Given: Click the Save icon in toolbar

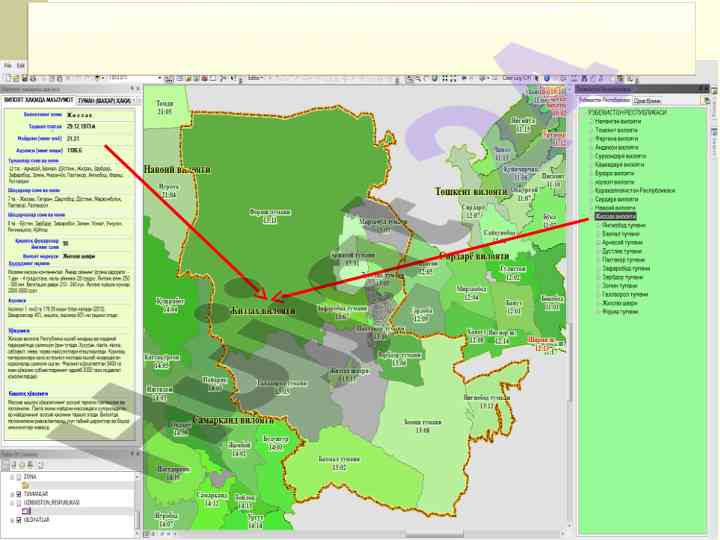Looking at the screenshot, I should pyautogui.click(x=24, y=77).
